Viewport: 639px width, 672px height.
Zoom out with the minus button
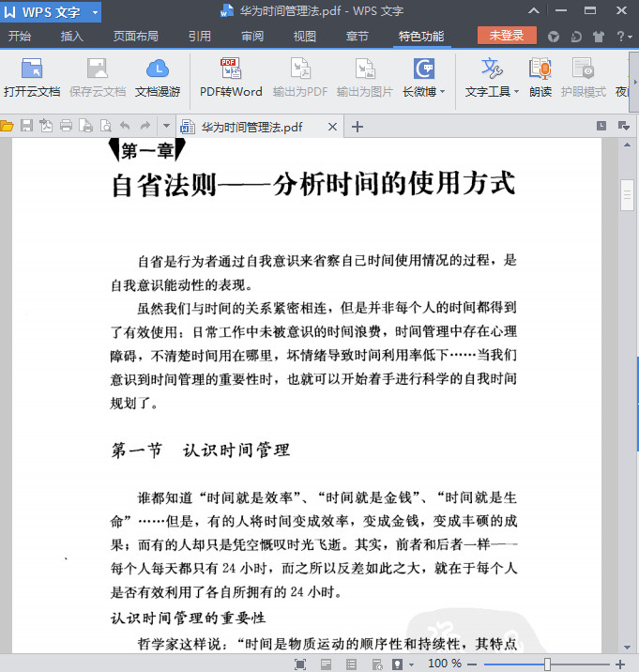tap(472, 664)
